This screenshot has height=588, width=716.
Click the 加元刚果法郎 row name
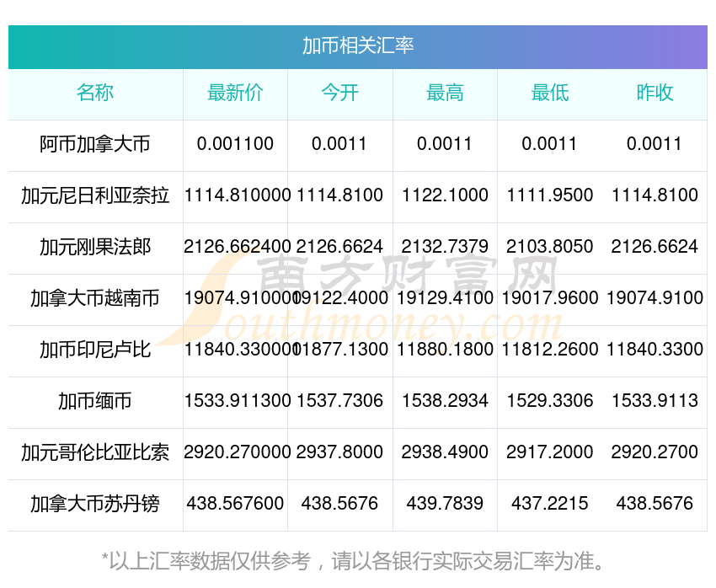tap(95, 247)
